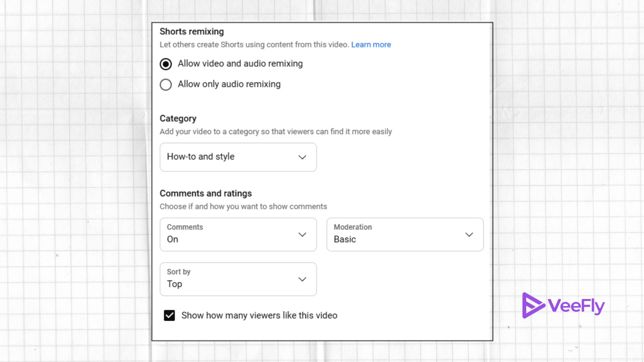Image resolution: width=644 pixels, height=362 pixels.
Task: Click the Shorts remixing section heading
Action: (x=192, y=31)
